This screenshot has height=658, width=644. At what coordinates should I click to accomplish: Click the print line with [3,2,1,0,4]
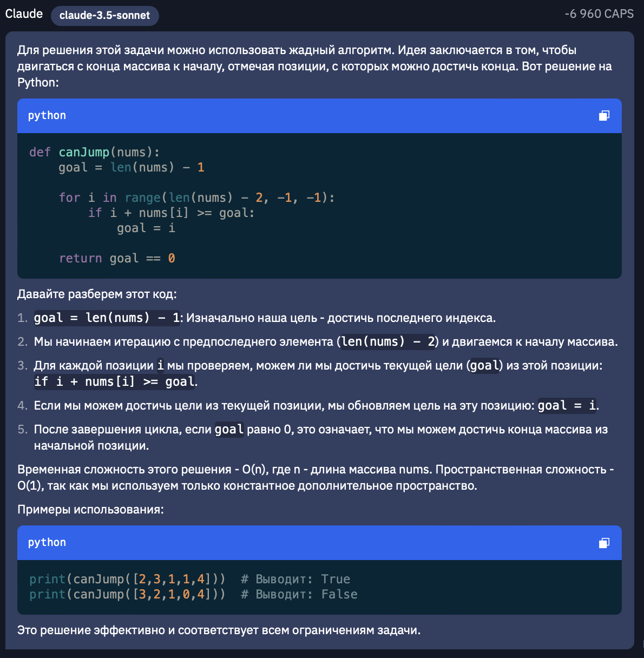[x=193, y=594]
